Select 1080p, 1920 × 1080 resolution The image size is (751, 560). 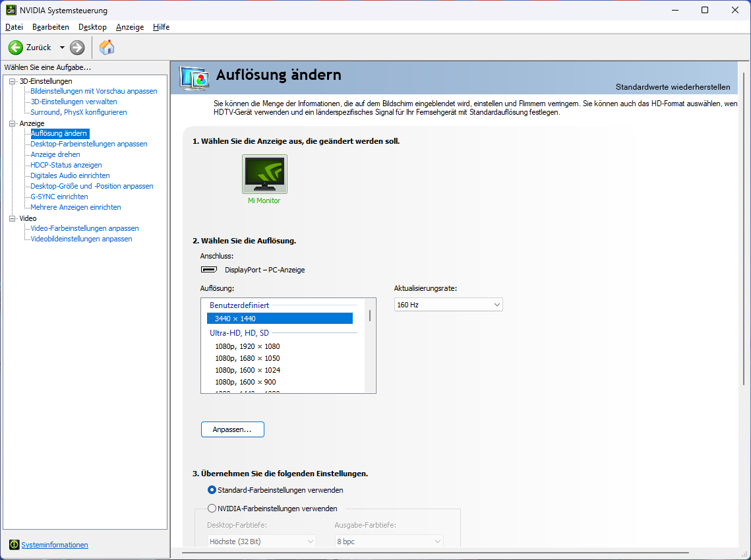[x=247, y=346]
